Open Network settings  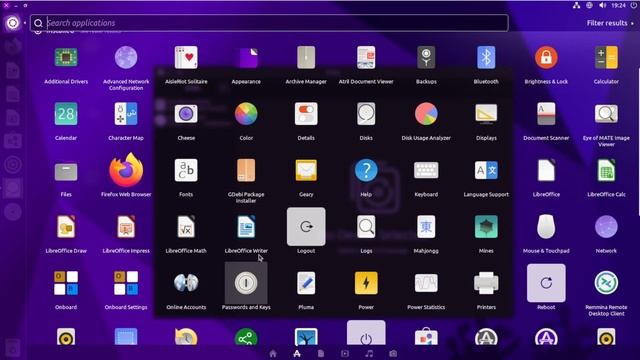click(x=606, y=227)
